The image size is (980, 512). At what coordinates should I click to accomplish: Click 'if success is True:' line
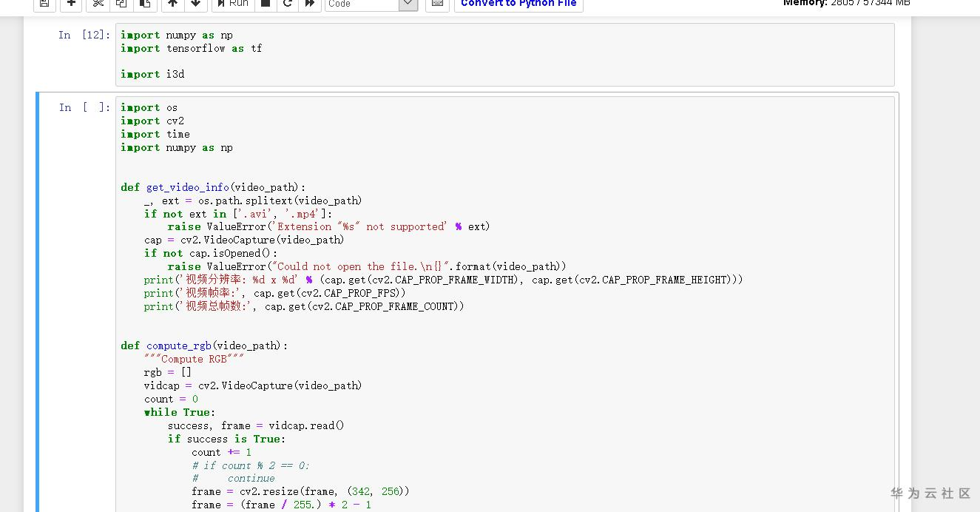226,439
